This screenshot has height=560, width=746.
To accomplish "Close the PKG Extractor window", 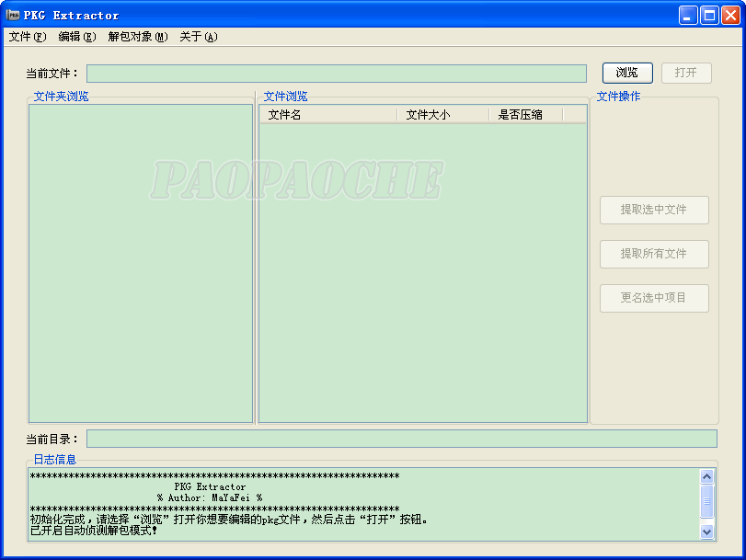I will click(x=730, y=16).
